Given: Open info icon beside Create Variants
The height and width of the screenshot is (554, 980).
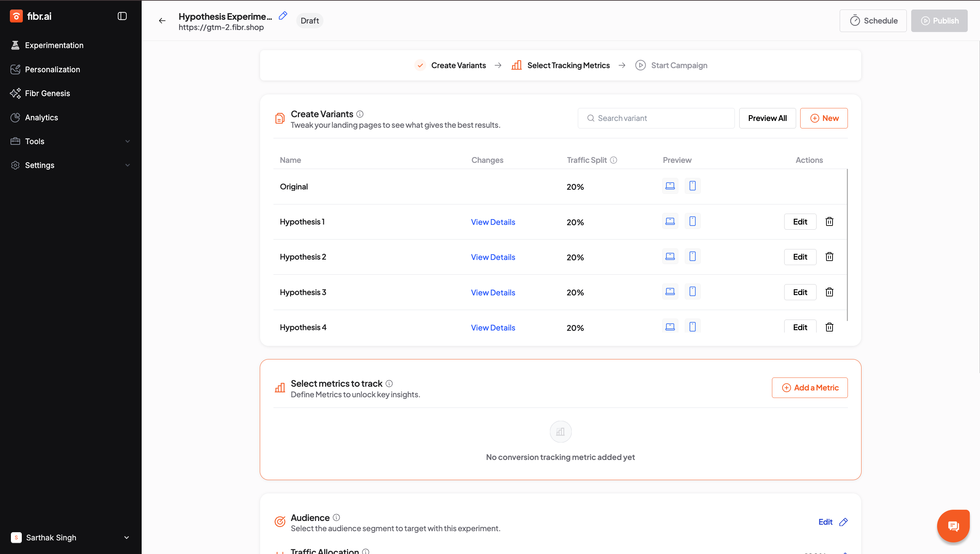Looking at the screenshot, I should (x=360, y=114).
